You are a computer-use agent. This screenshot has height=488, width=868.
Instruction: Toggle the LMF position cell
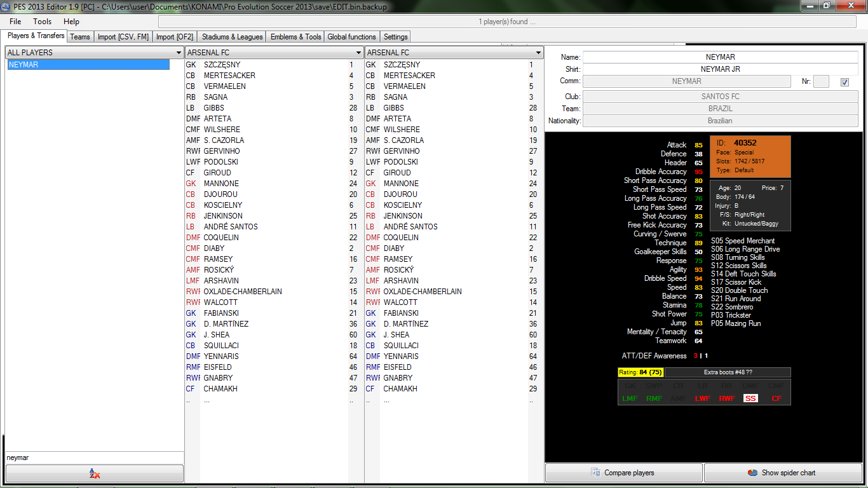point(630,398)
